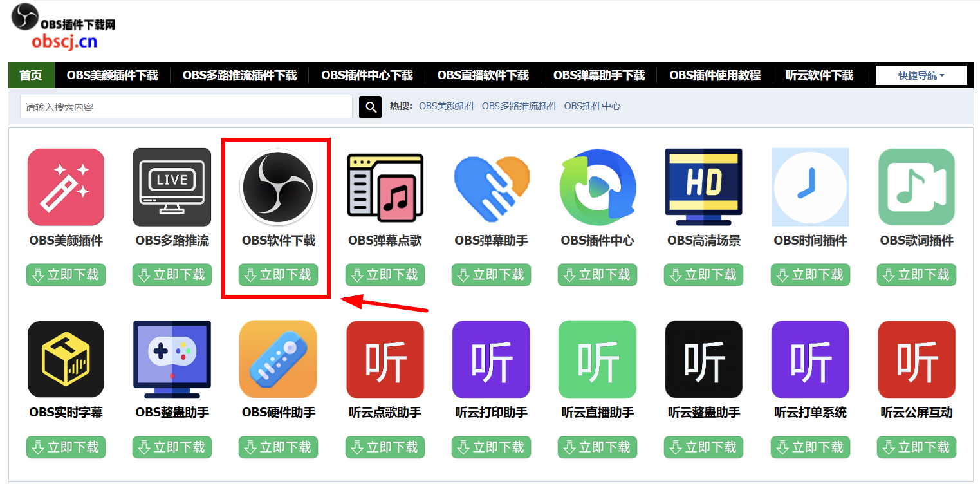Open the OBS多路推流 LIVE monitor icon
980x486 pixels.
tap(172, 187)
